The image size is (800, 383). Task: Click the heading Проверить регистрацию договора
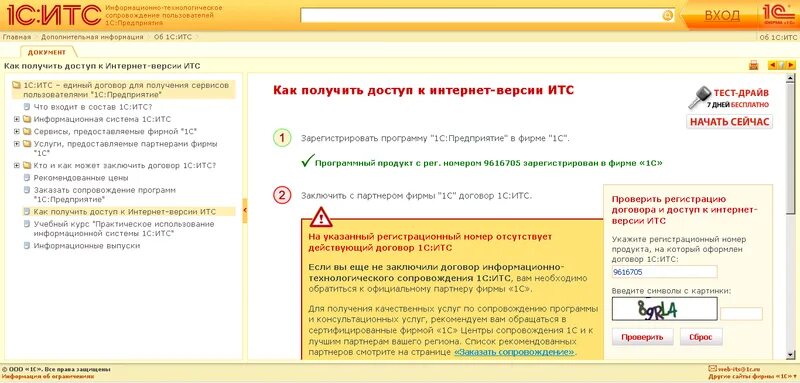(x=684, y=210)
